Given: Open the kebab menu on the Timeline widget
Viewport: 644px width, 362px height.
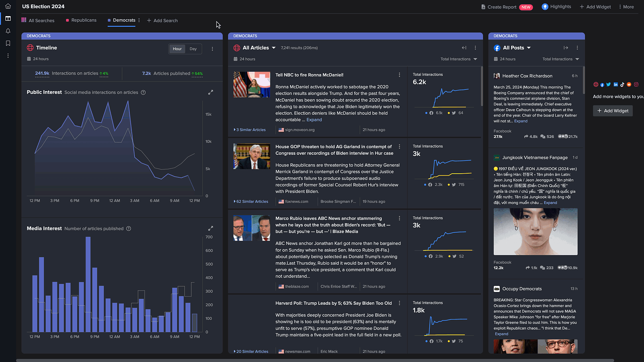Looking at the screenshot, I should [x=212, y=49].
